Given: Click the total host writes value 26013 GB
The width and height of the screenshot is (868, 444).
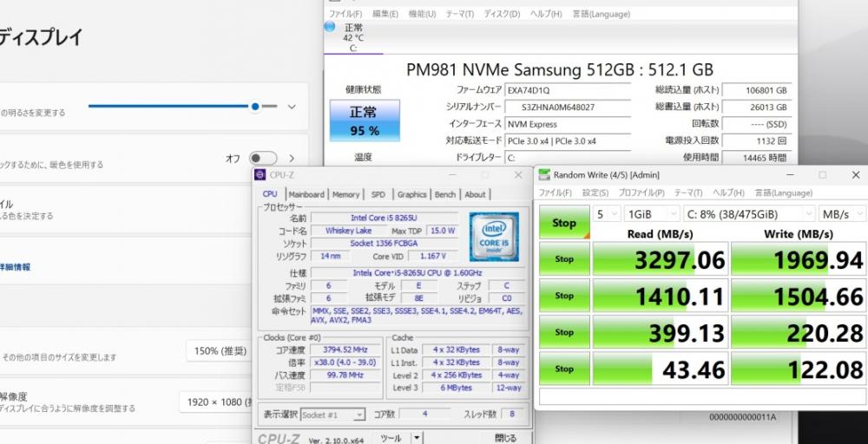Looking at the screenshot, I should pos(757,107).
